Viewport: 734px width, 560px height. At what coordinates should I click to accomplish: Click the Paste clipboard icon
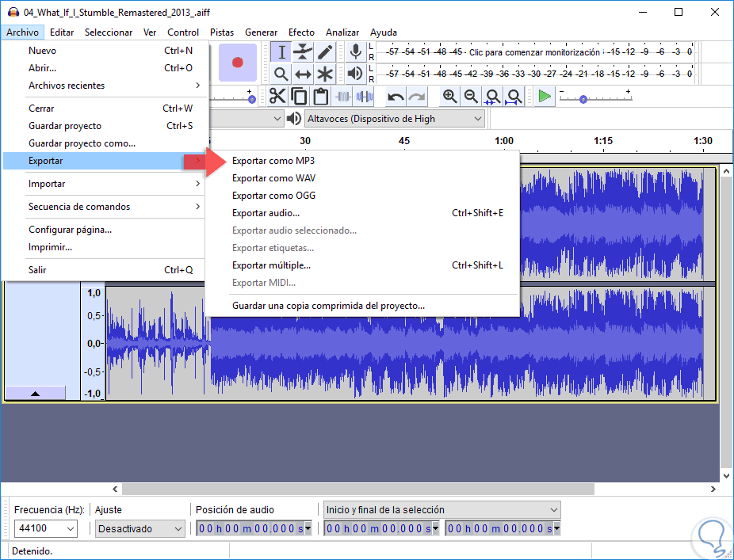(x=320, y=97)
